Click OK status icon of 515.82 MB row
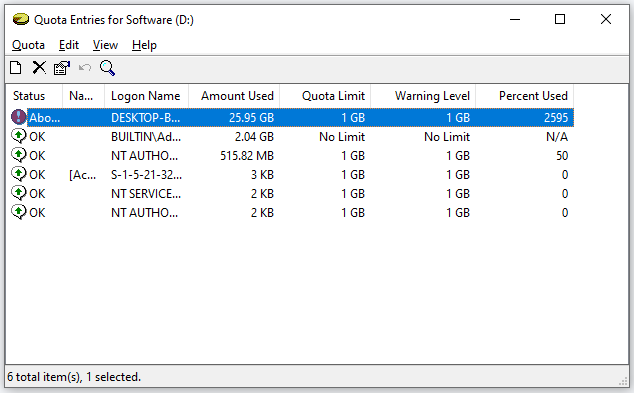Image resolution: width=634 pixels, height=393 pixels. [18, 155]
